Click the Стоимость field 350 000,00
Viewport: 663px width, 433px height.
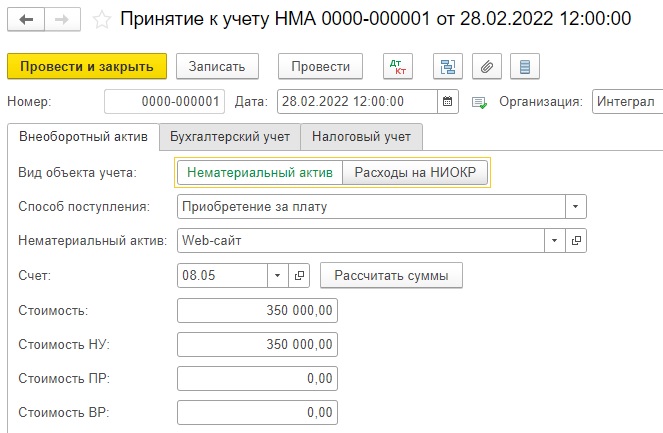pyautogui.click(x=258, y=310)
